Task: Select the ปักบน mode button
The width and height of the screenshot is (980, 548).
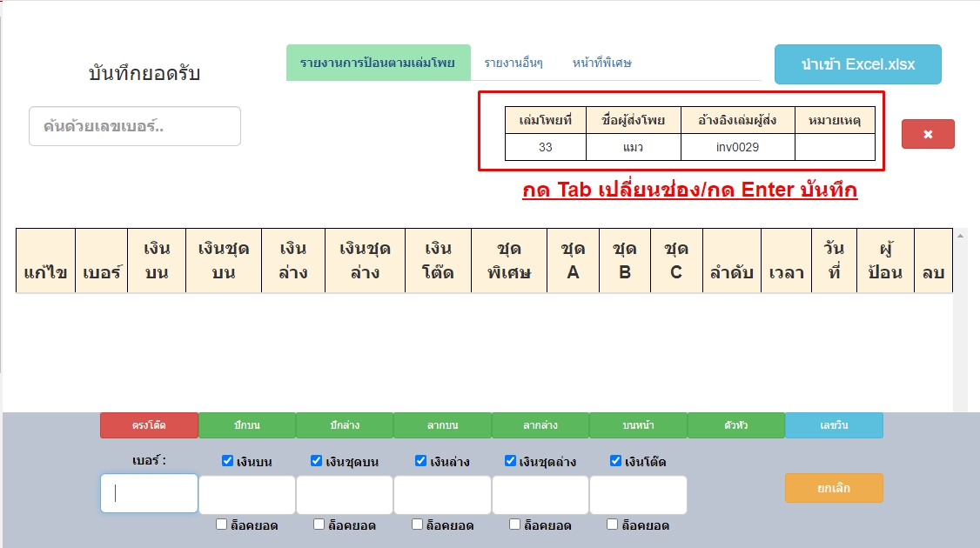Action: click(x=247, y=425)
